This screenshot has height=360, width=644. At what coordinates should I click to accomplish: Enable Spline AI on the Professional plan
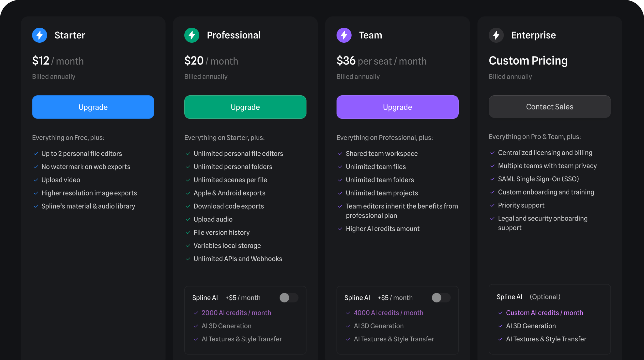[x=289, y=298]
